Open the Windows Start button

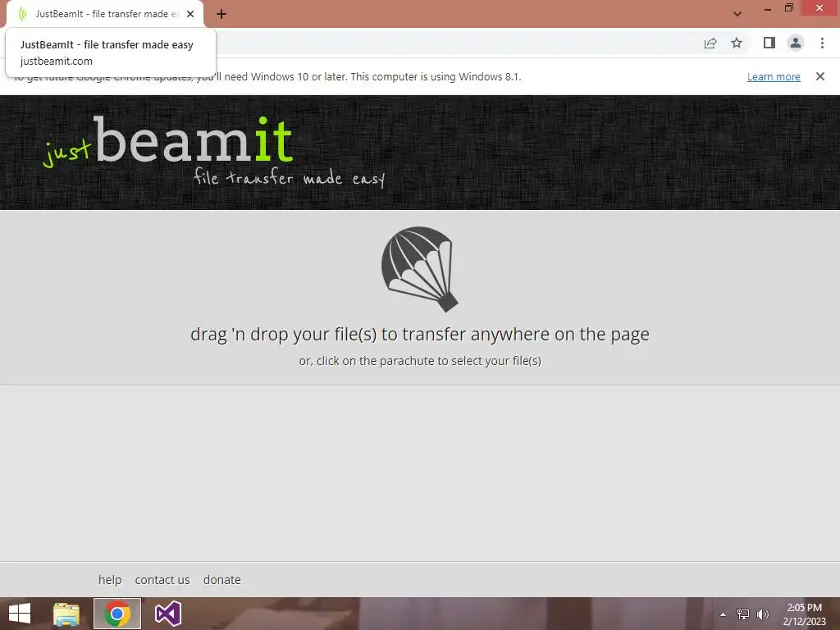20,614
